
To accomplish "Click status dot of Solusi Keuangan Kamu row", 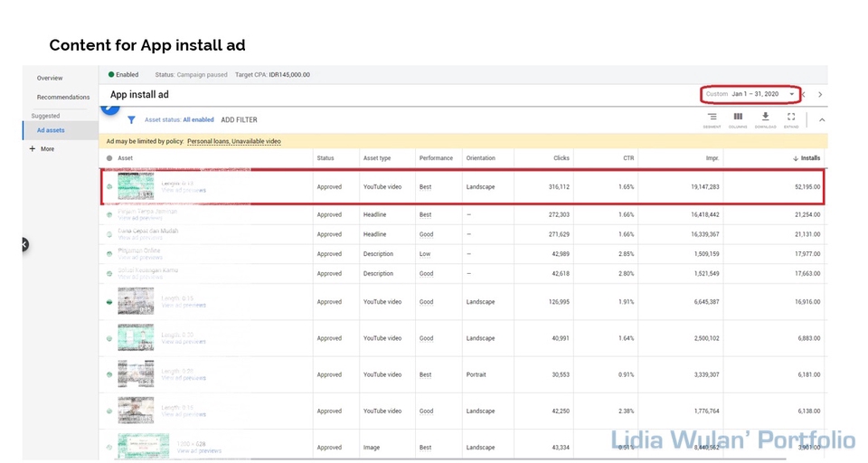I will [x=109, y=274].
